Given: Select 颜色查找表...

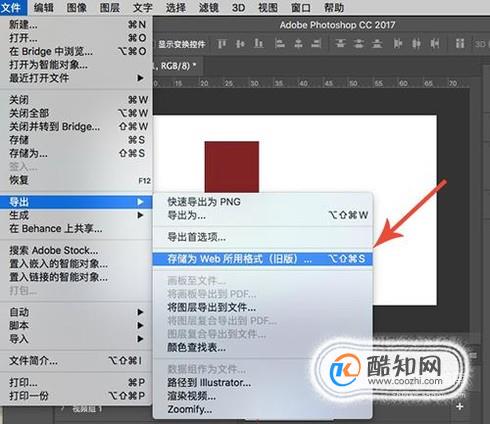Looking at the screenshot, I should tap(262, 347).
